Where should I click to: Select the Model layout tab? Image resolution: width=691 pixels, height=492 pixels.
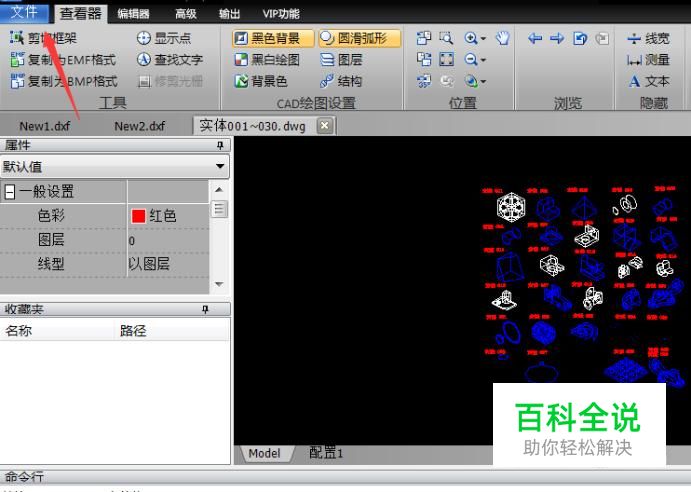(264, 453)
